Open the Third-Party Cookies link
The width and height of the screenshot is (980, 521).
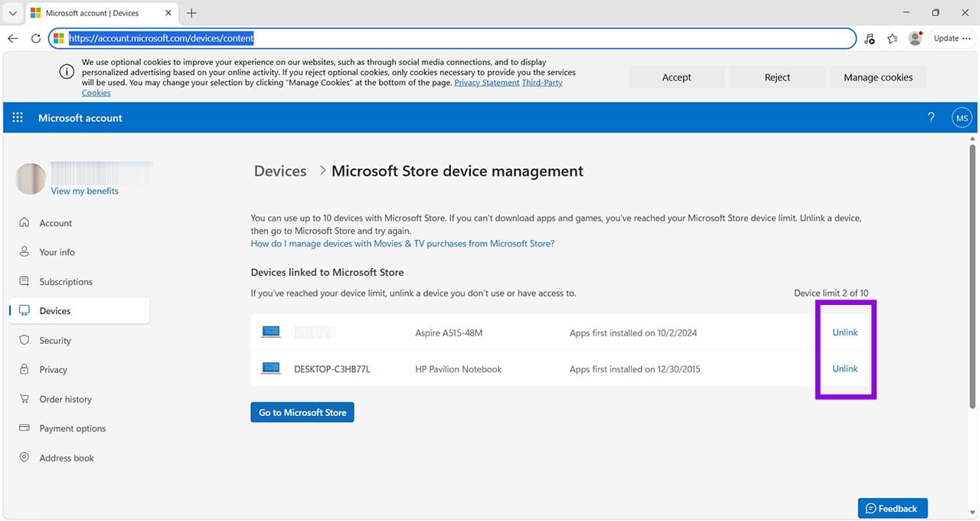tap(542, 83)
